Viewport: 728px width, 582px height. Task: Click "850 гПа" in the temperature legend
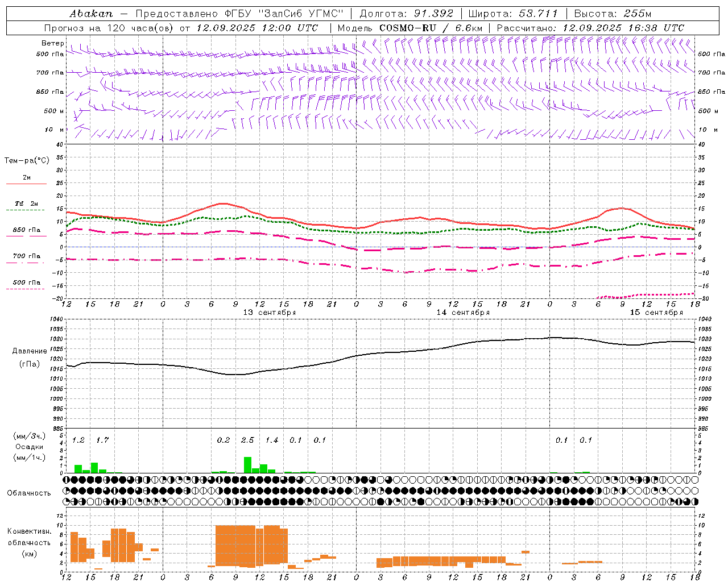coord(27,230)
